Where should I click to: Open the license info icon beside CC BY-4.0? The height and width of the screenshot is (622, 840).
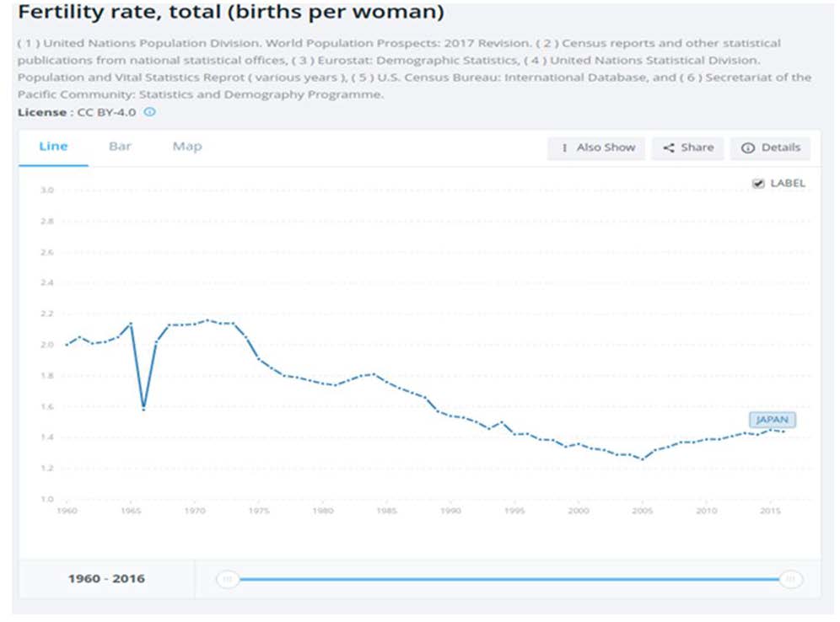click(x=150, y=112)
